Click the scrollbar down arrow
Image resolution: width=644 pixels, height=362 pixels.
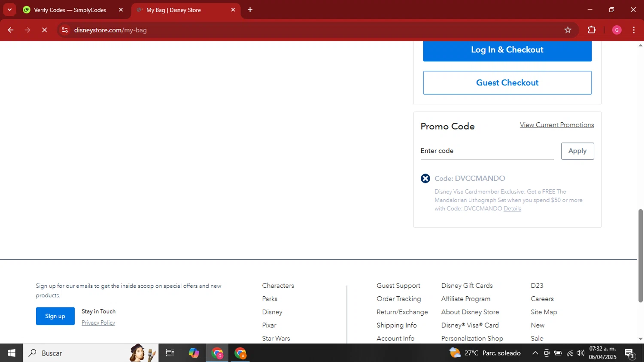pyautogui.click(x=640, y=339)
